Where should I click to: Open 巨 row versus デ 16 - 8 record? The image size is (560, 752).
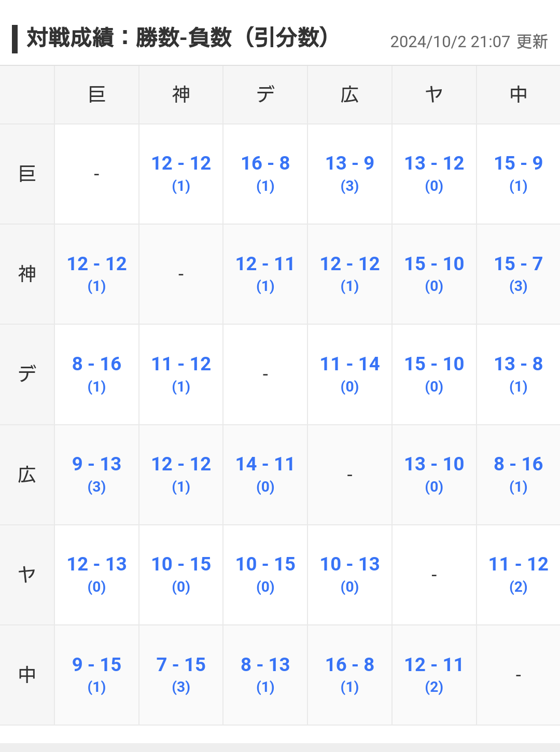coord(265,164)
